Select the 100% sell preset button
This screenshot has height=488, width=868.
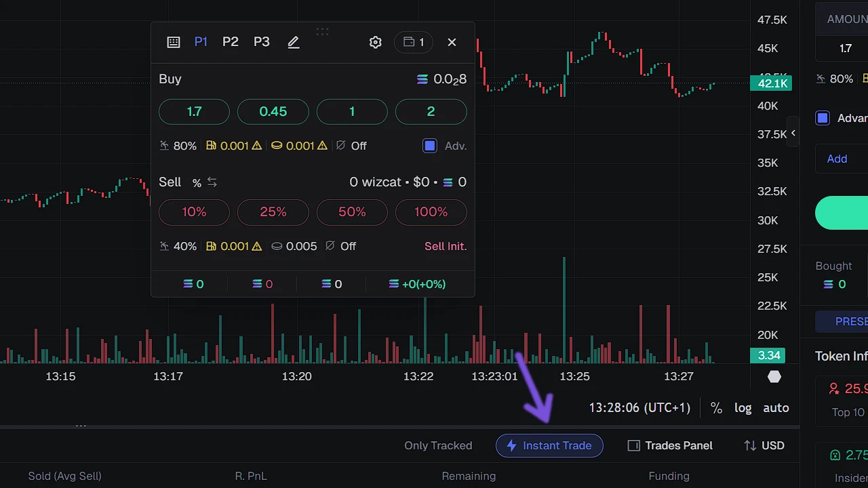(431, 212)
